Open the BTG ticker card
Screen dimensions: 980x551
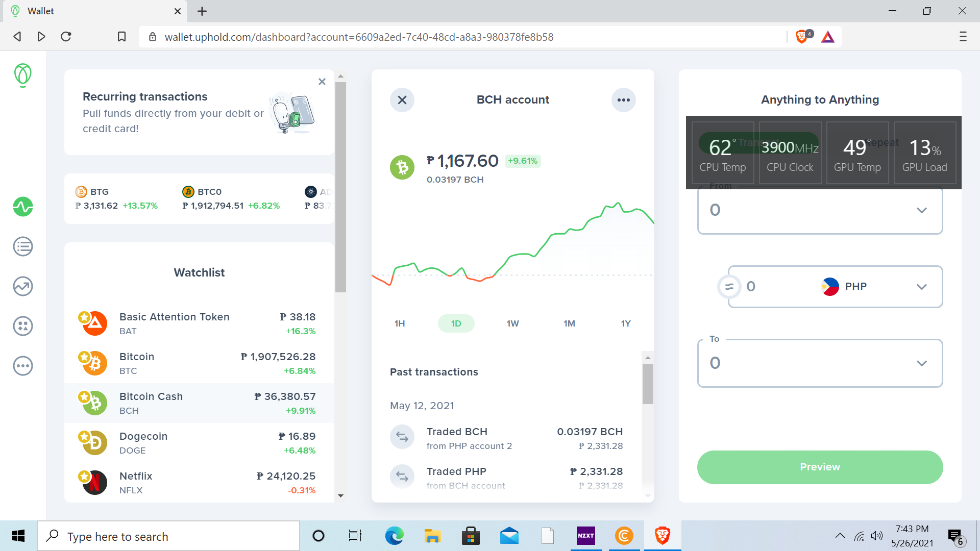pos(116,199)
